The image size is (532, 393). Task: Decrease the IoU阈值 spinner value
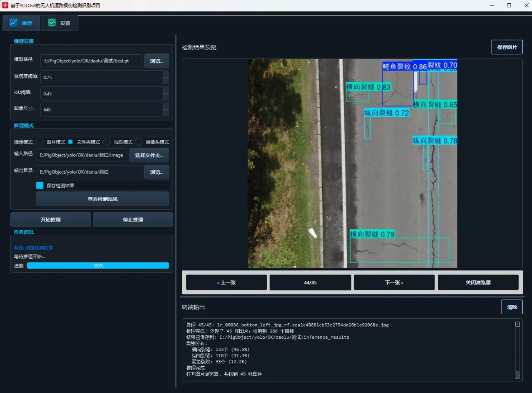pos(166,97)
